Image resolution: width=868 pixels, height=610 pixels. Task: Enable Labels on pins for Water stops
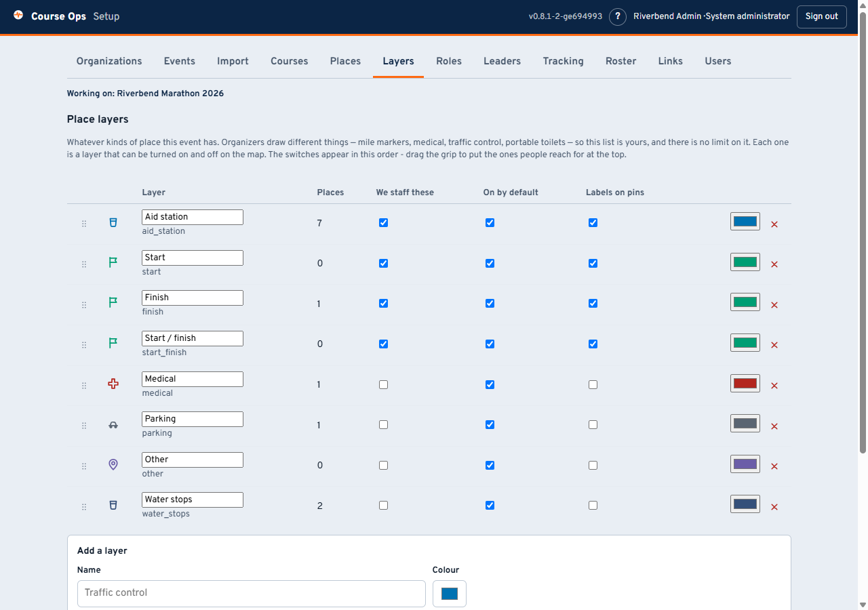(x=593, y=506)
